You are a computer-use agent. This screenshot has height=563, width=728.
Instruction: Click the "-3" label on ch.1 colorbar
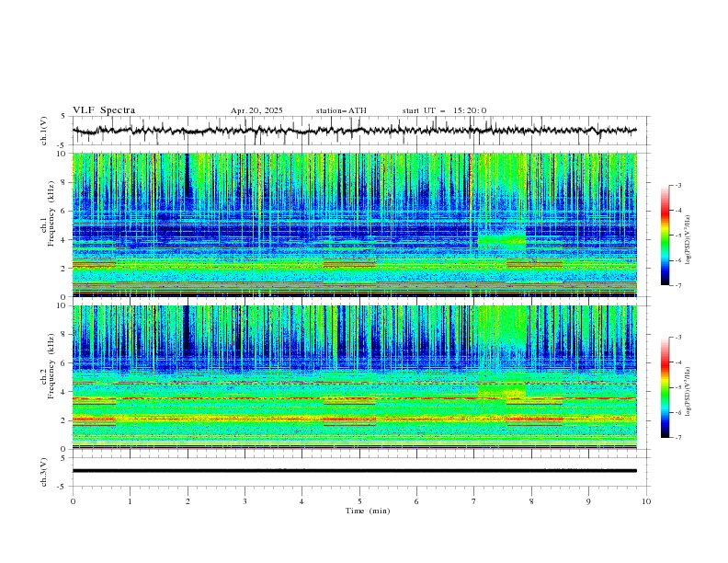pos(678,185)
